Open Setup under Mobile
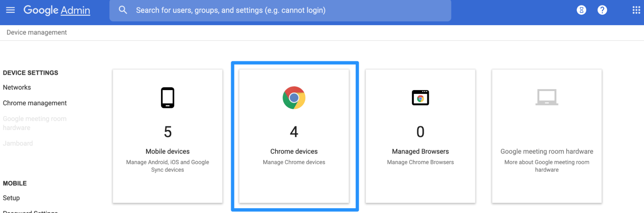 click(11, 198)
